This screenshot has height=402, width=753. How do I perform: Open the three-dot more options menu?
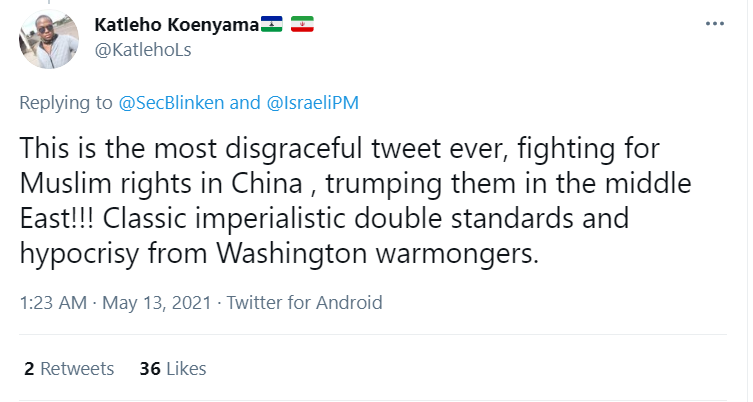pos(713,24)
